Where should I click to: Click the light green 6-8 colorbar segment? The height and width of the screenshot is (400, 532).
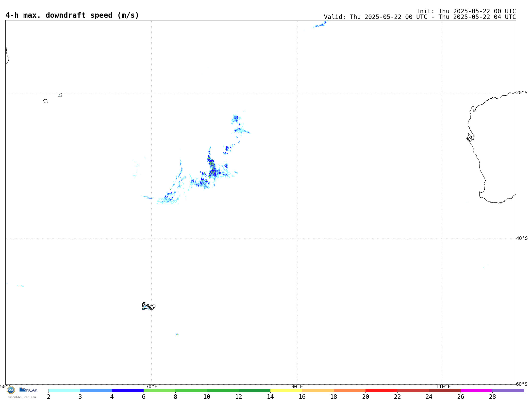[x=159, y=390]
